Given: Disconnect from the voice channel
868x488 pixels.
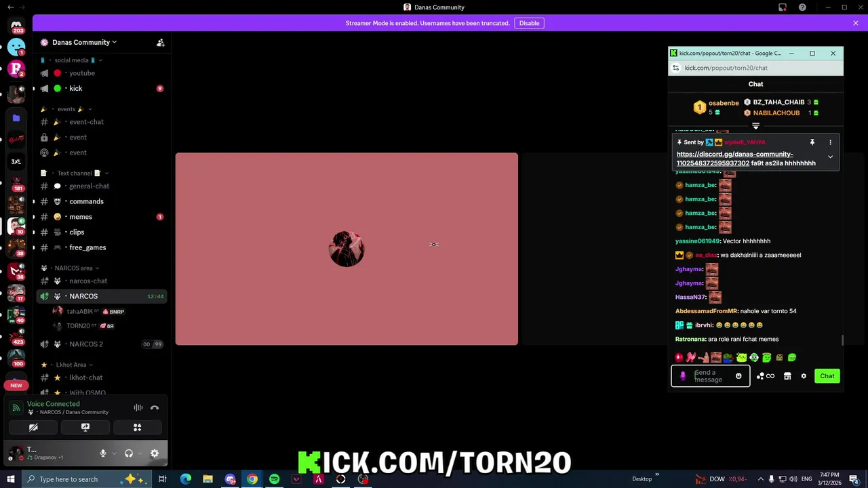Looking at the screenshot, I should (x=155, y=407).
